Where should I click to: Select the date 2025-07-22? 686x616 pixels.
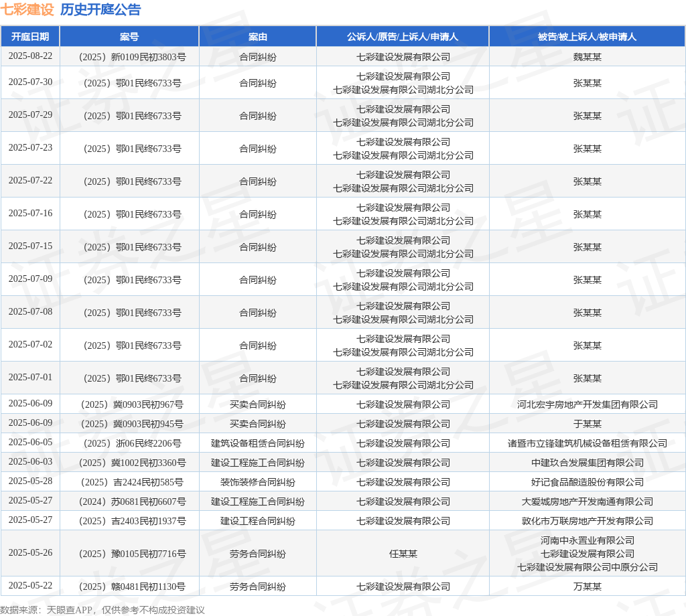coord(30,181)
